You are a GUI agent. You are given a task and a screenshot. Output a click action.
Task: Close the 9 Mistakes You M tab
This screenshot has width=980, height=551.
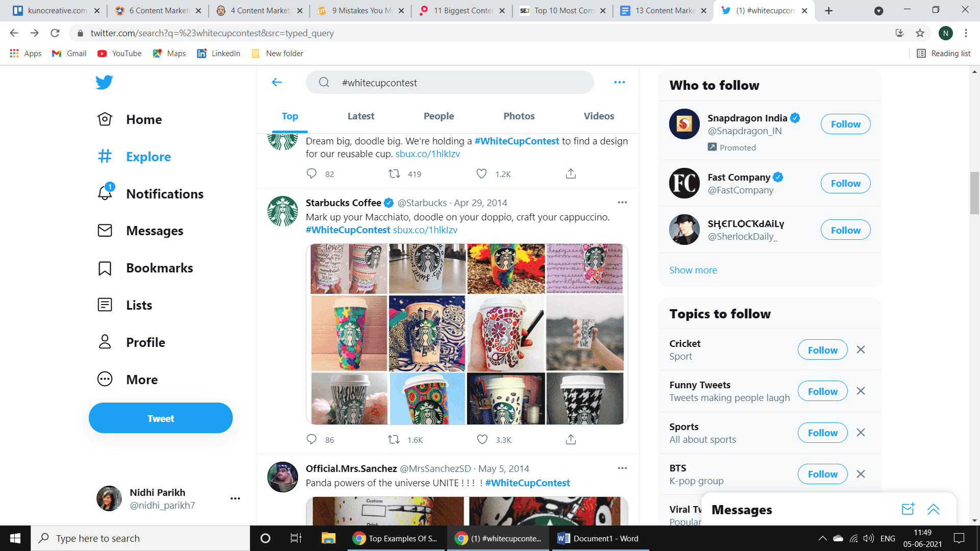401,11
